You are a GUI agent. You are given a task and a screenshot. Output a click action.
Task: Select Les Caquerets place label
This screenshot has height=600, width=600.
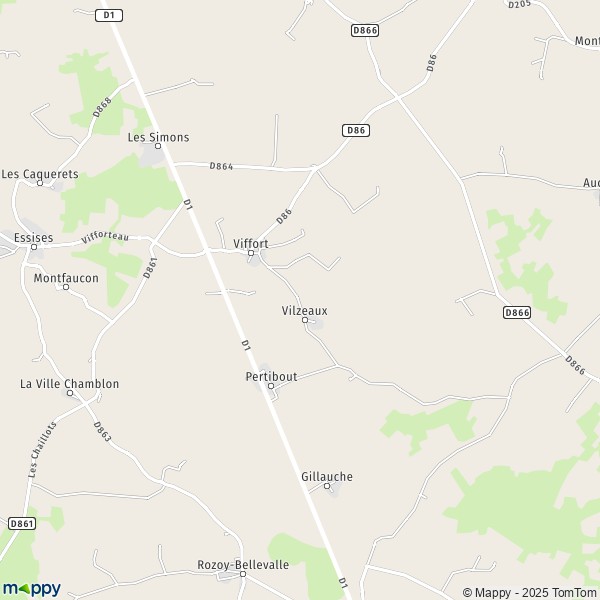40,174
